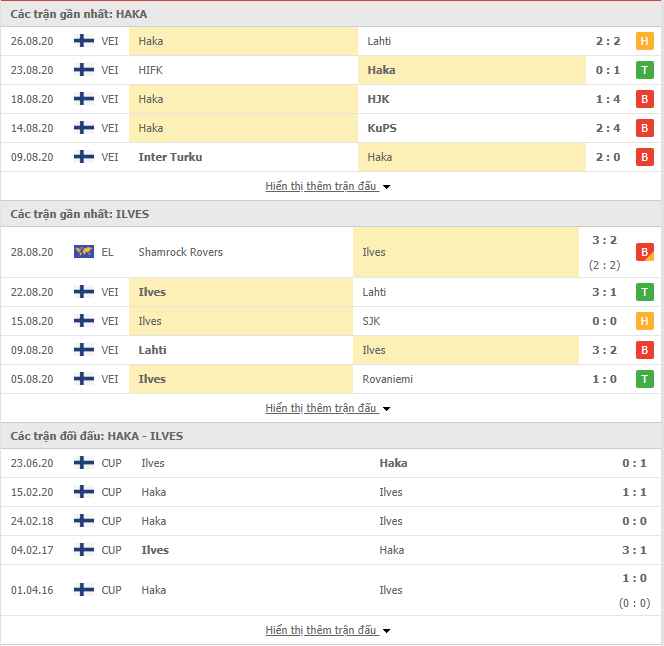Click red B badge for Shamrock Rovers match

click(645, 252)
